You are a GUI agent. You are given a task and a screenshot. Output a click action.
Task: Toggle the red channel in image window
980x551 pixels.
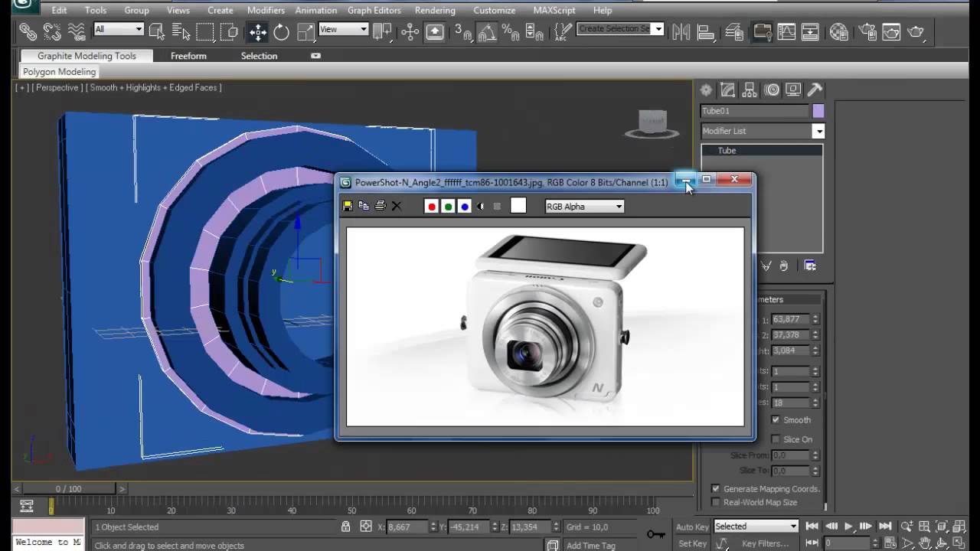(x=432, y=206)
